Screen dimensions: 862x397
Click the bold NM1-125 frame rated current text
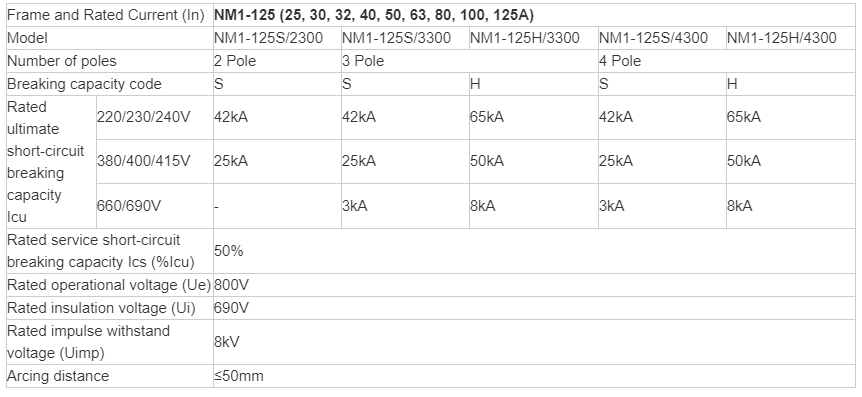tap(374, 15)
